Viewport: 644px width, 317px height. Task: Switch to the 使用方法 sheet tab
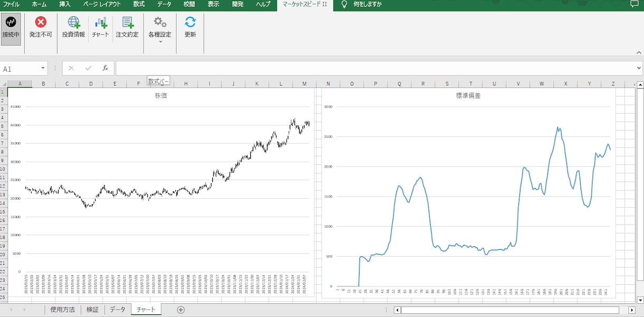tap(63, 310)
